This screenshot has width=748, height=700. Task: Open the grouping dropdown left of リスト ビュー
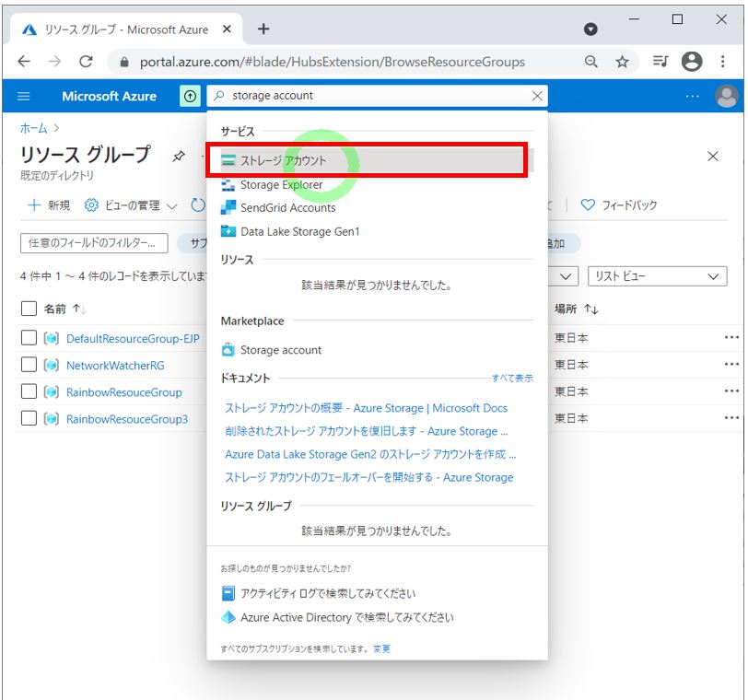[566, 276]
